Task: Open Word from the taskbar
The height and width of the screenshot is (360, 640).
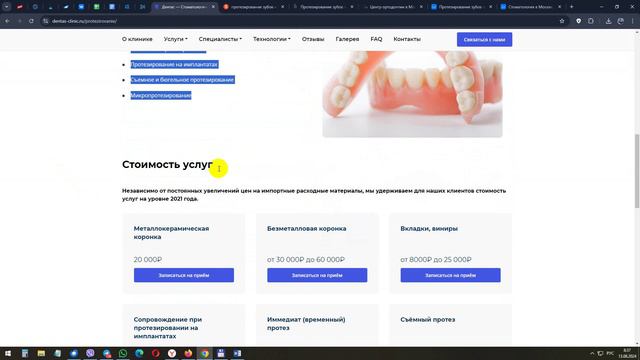Action: 237,353
